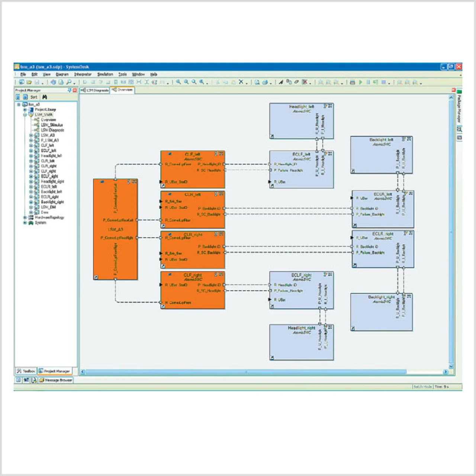Image resolution: width=476 pixels, height=476 pixels.
Task: Expand the HardwareTopology tree node
Action: pos(25,218)
